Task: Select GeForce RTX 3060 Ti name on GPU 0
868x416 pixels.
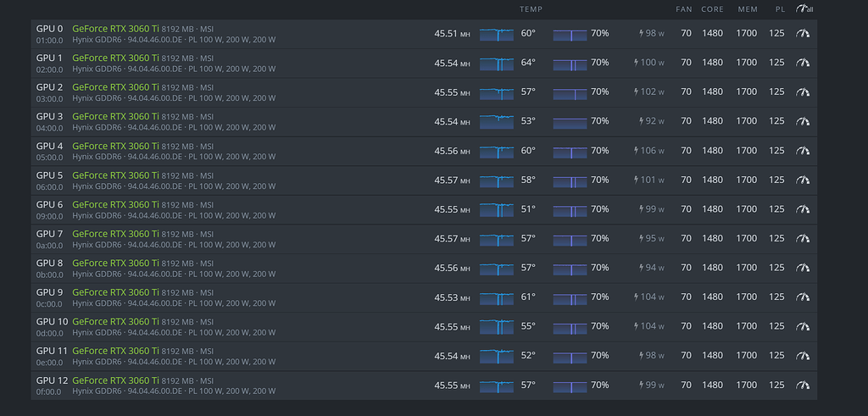Action: (x=115, y=28)
